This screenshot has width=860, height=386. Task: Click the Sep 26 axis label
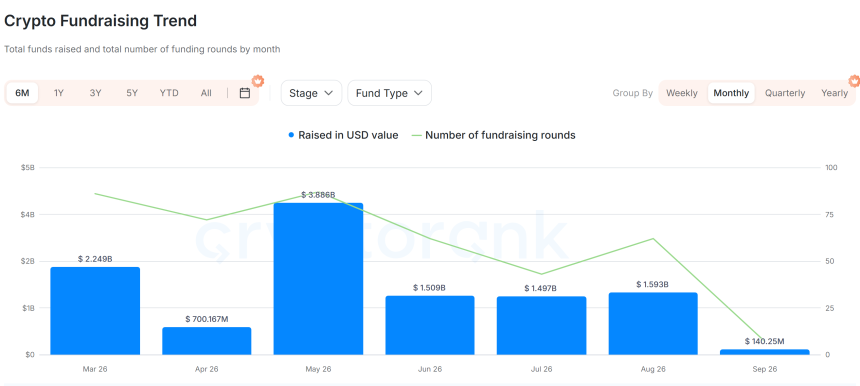pyautogui.click(x=765, y=369)
